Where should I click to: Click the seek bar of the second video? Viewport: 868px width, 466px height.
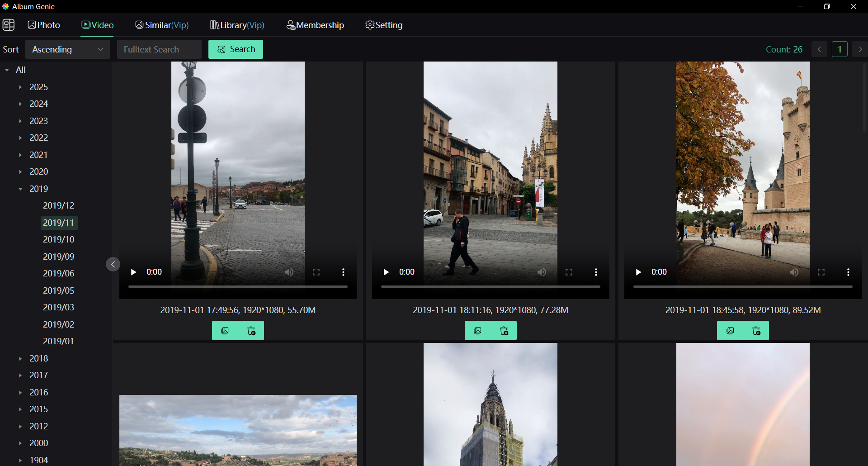(x=491, y=286)
